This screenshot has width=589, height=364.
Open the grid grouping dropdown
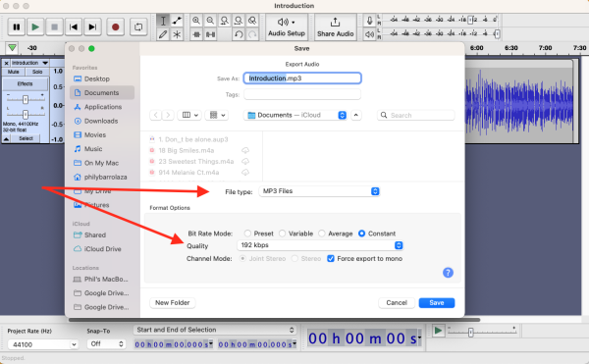click(218, 115)
